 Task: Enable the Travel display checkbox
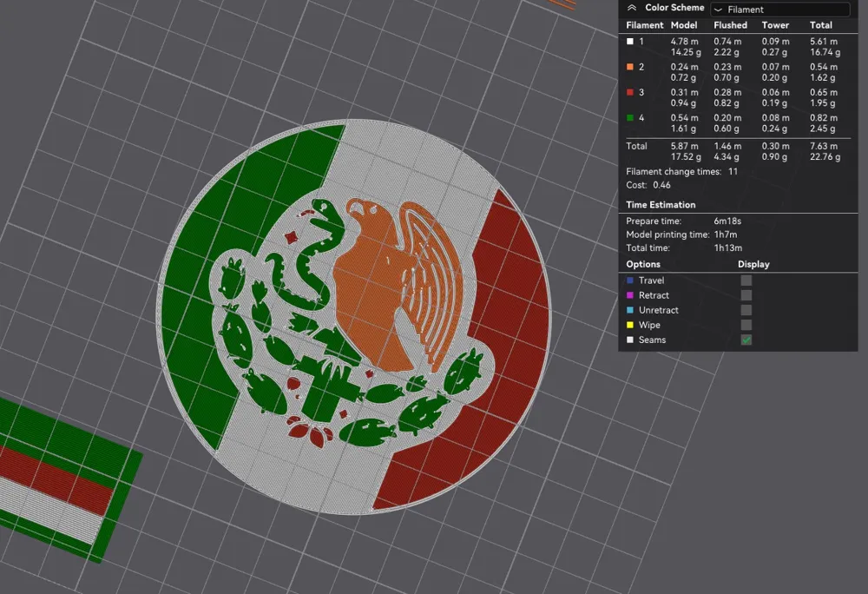tap(746, 280)
